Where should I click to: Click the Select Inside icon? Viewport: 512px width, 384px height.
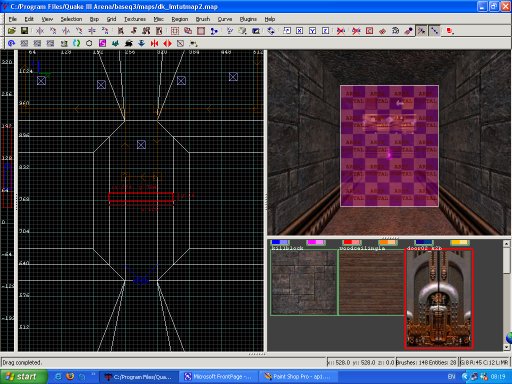[x=159, y=31]
